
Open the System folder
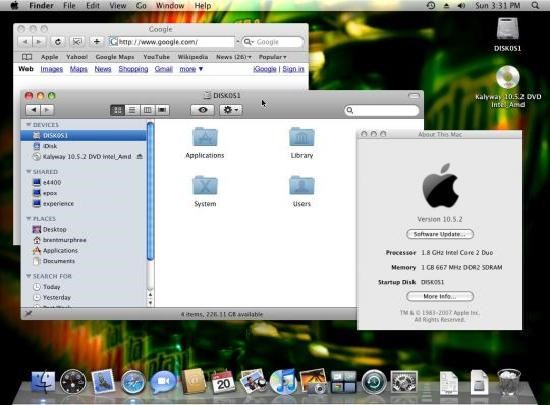coord(205,186)
